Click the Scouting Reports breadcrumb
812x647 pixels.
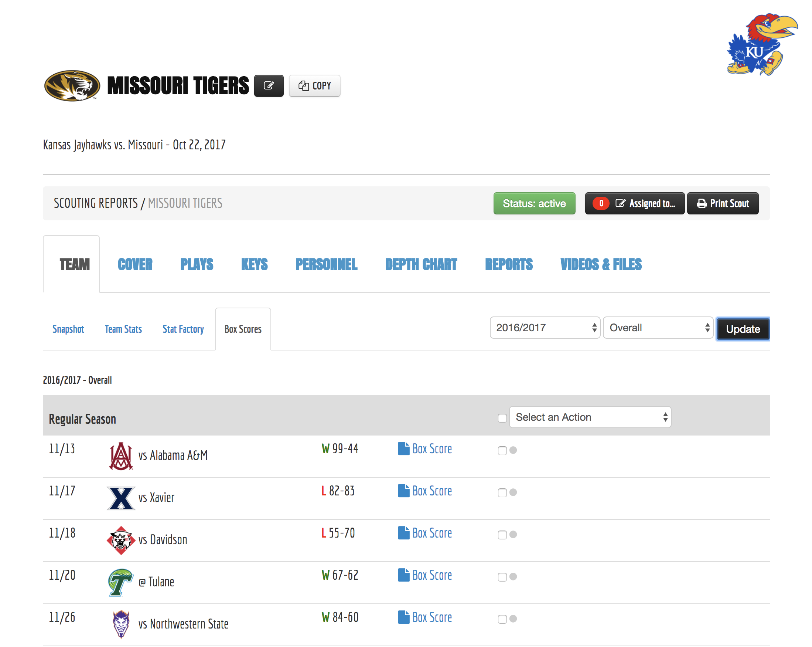(x=96, y=203)
